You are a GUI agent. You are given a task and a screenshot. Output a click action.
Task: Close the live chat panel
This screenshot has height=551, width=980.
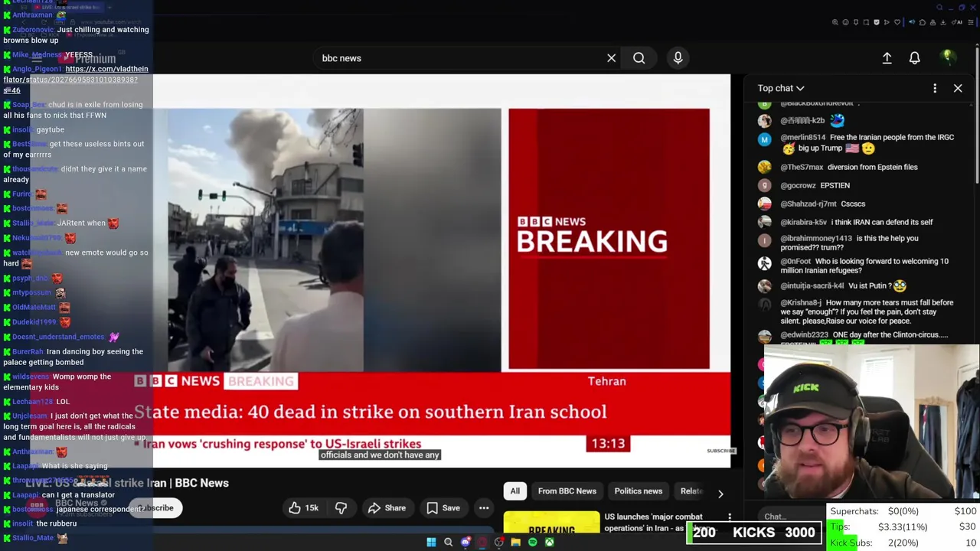click(x=958, y=88)
